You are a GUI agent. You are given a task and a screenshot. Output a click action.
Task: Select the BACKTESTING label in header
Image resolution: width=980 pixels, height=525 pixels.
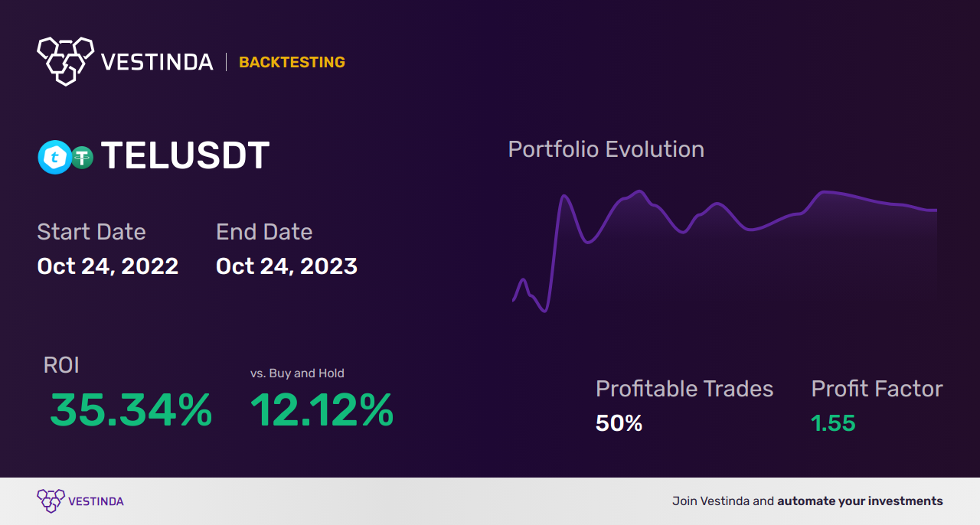coord(292,62)
